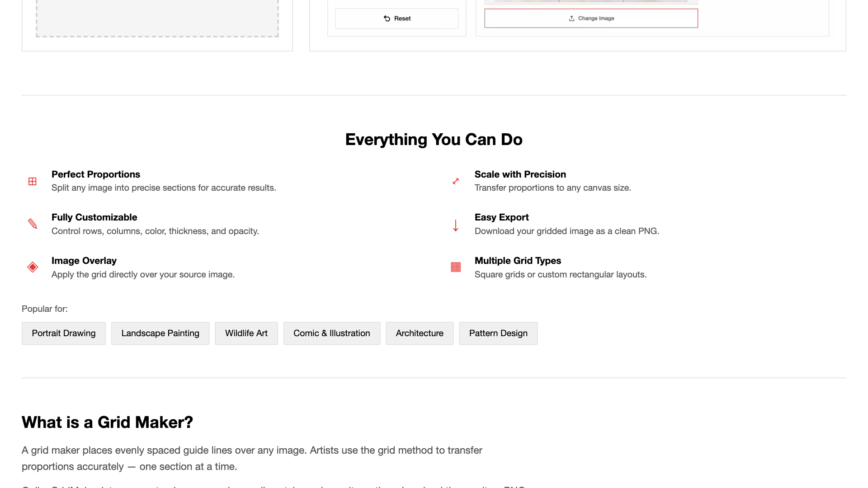
Task: Click text 'Download your gridded image as a clean PNG.'
Action: [567, 231]
